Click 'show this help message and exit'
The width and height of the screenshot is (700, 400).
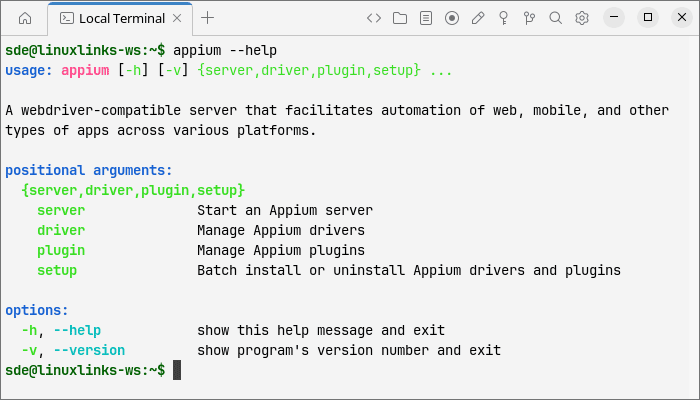(x=321, y=330)
